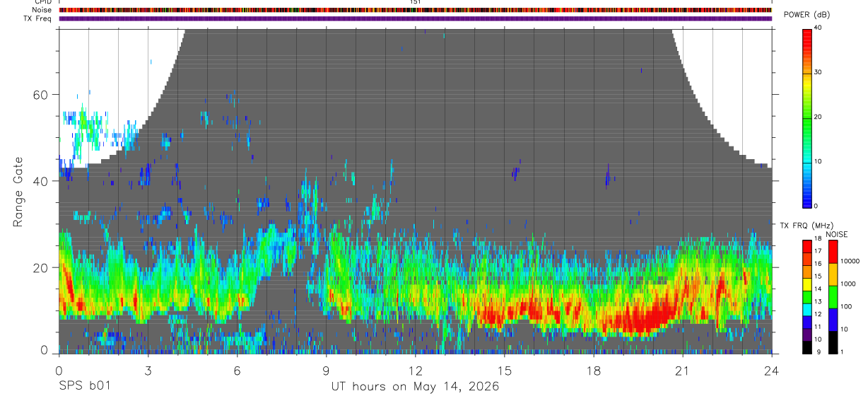Click the blue 0 dB end of POWER colorbar
868x401 pixels.
point(807,203)
